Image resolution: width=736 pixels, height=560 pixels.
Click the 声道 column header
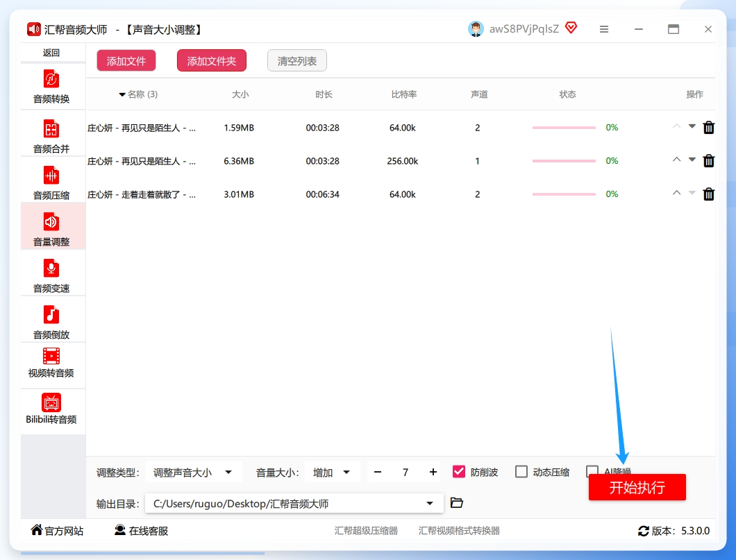479,94
